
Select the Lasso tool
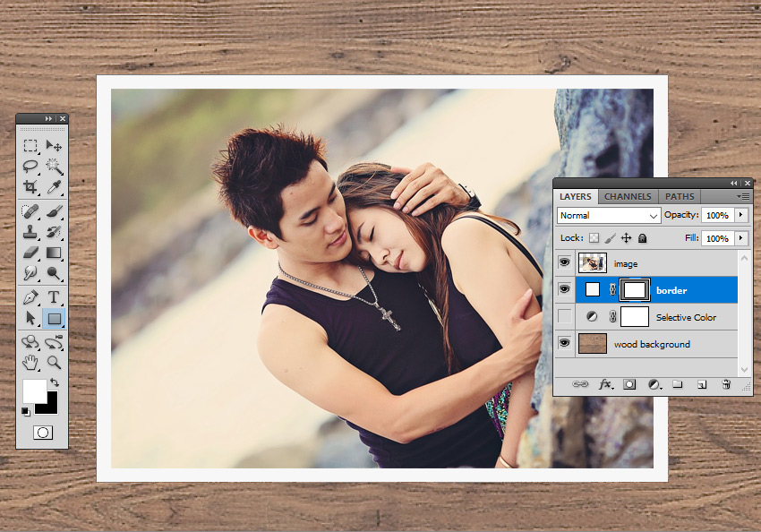tap(30, 167)
